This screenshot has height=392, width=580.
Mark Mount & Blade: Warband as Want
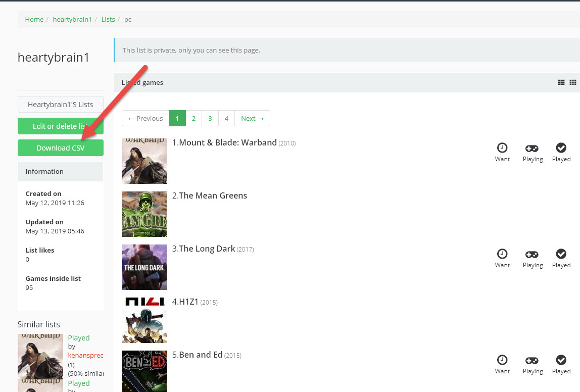502,153
